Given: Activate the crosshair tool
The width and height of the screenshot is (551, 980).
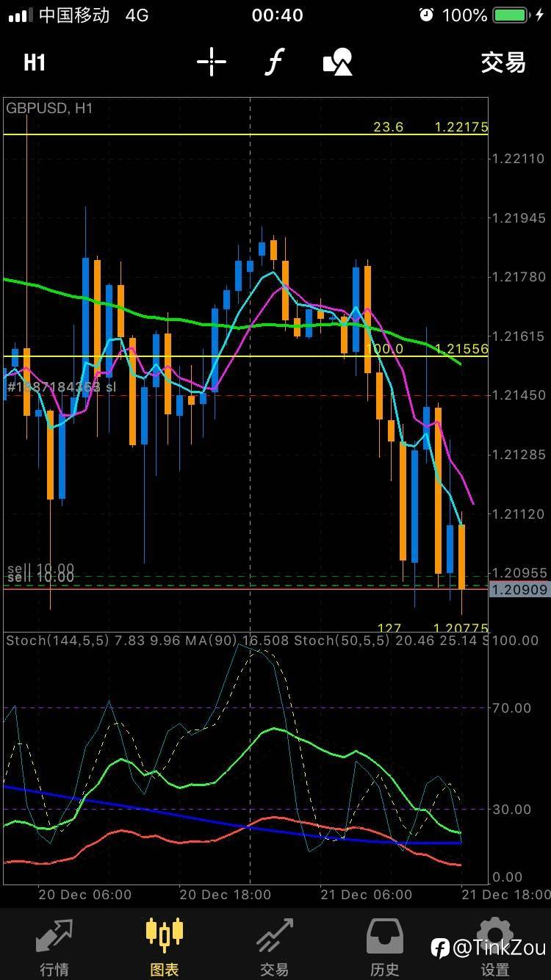Looking at the screenshot, I should (x=212, y=62).
